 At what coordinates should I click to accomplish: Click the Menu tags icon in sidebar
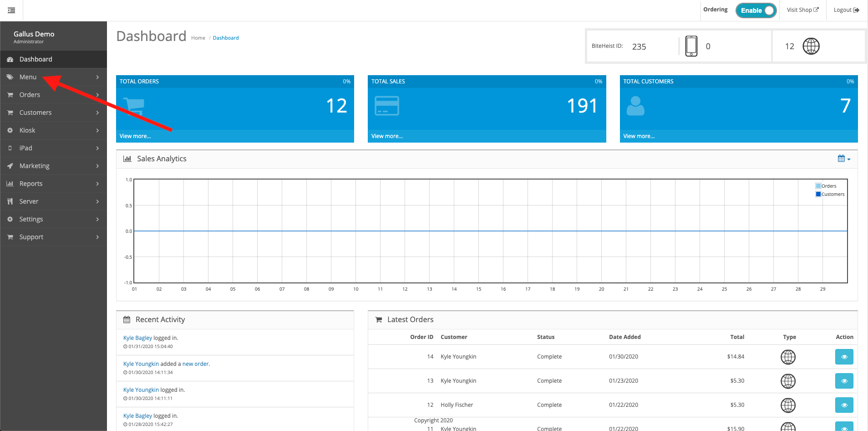[10, 77]
